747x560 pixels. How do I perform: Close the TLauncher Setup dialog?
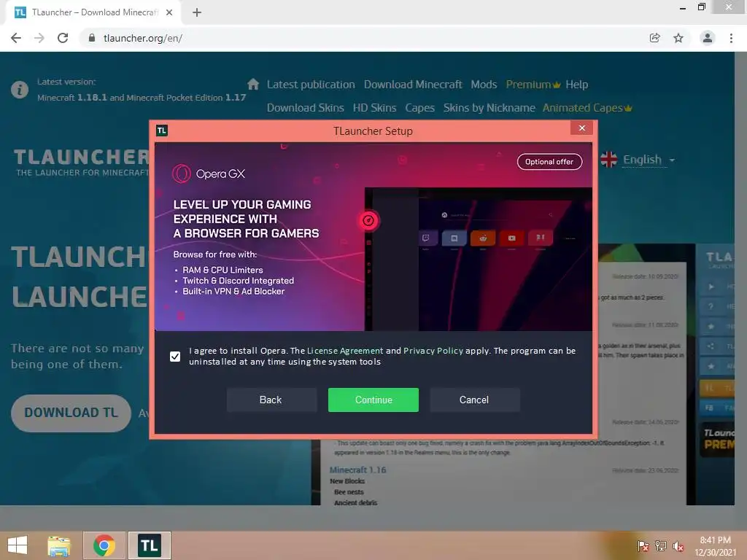581,128
